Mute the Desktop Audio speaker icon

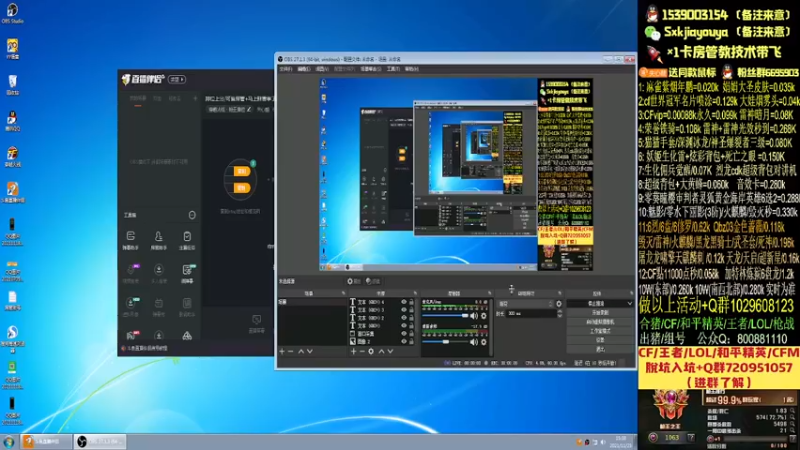[x=474, y=342]
